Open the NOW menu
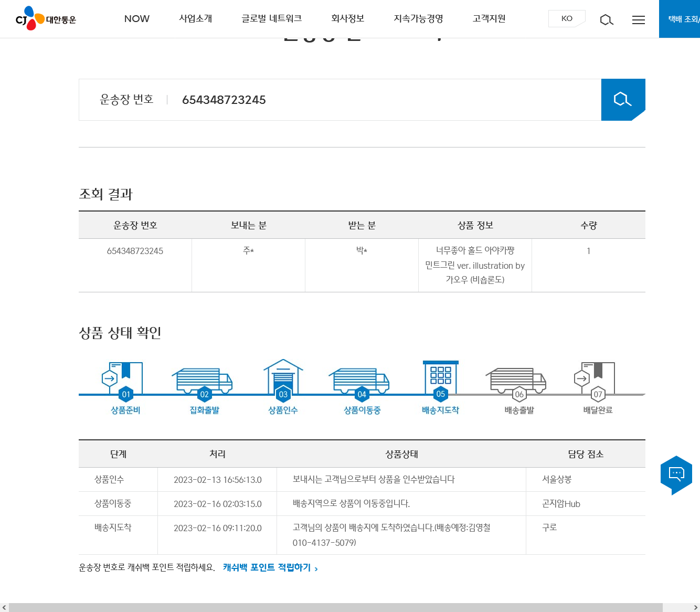This screenshot has height=612, width=700. point(137,19)
